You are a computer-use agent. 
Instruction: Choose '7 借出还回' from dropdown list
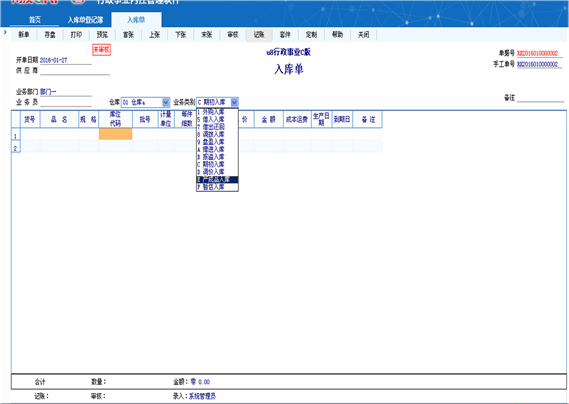[217, 127]
